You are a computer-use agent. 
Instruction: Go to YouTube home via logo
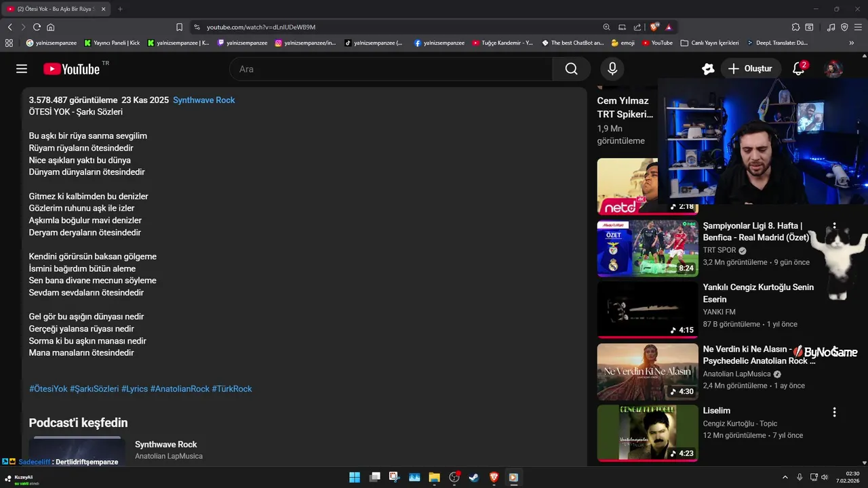click(71, 69)
